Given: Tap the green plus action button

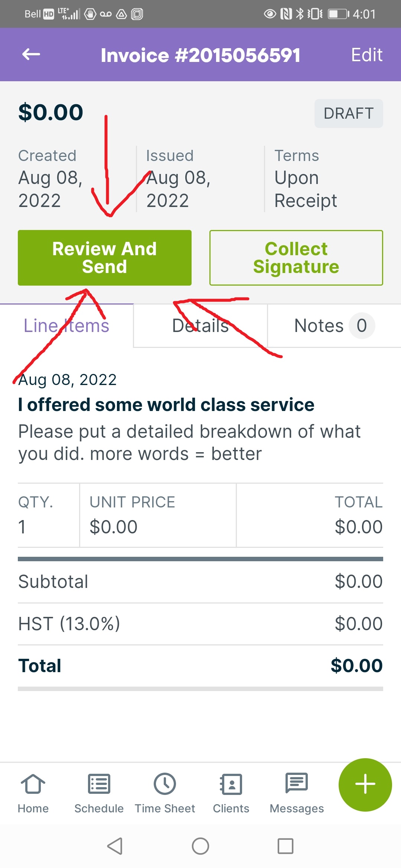Looking at the screenshot, I should coord(364,785).
